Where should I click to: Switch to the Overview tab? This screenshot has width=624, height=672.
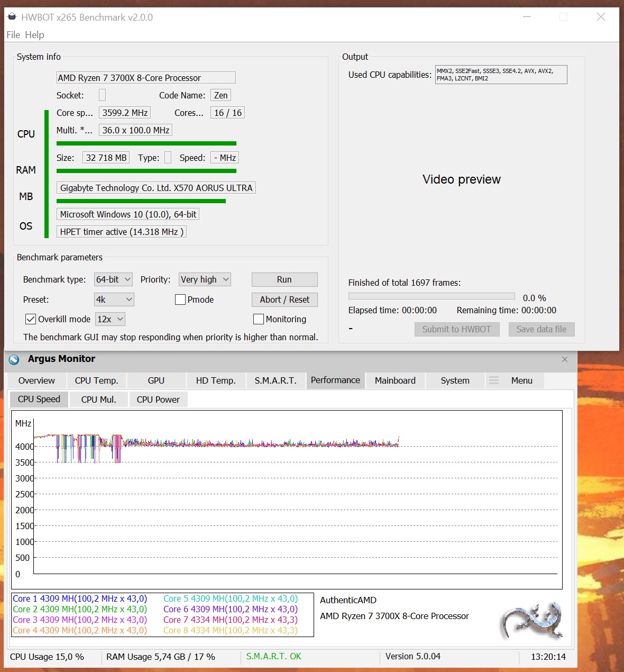pyautogui.click(x=36, y=380)
